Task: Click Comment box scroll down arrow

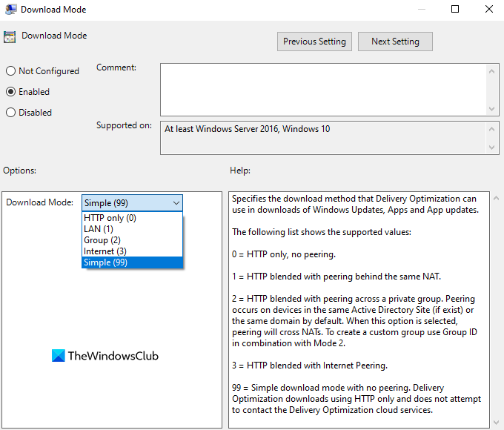Action: point(491,109)
